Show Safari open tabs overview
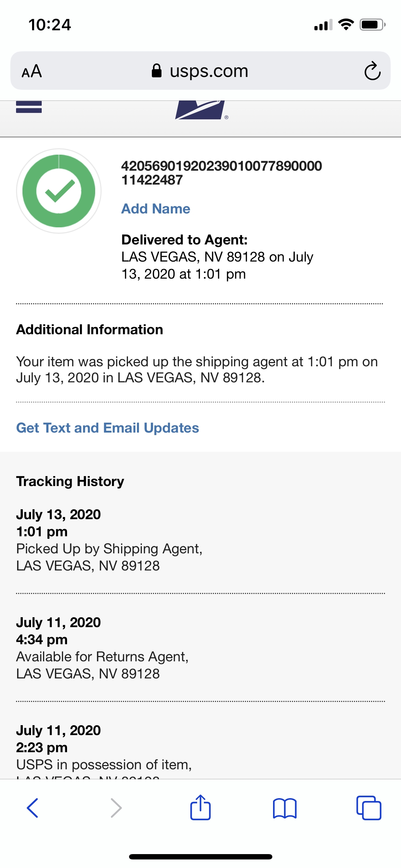Viewport: 401px width, 868px height. (x=369, y=808)
